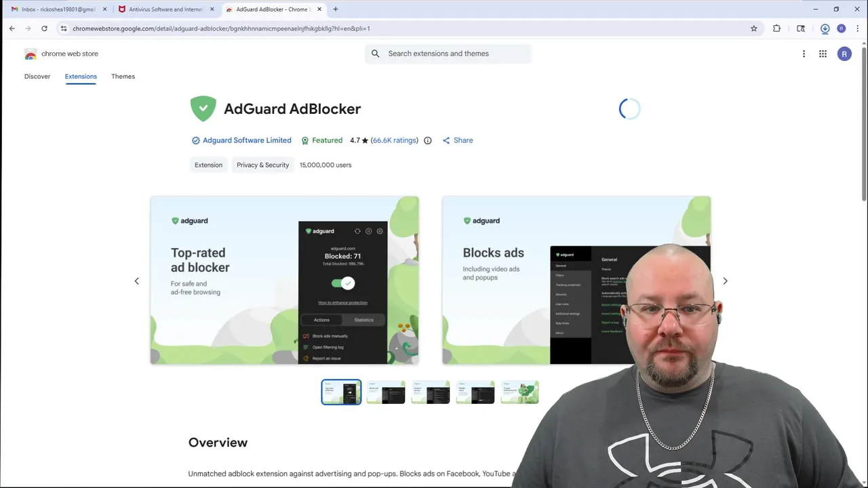Click the search magnifier icon

tap(375, 54)
